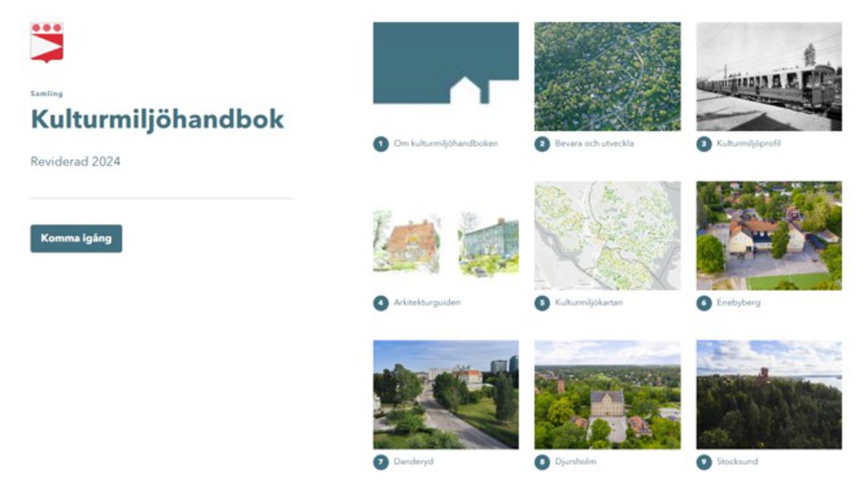The width and height of the screenshot is (868, 489).
Task: Go to the Stocksund link text
Action: click(737, 462)
